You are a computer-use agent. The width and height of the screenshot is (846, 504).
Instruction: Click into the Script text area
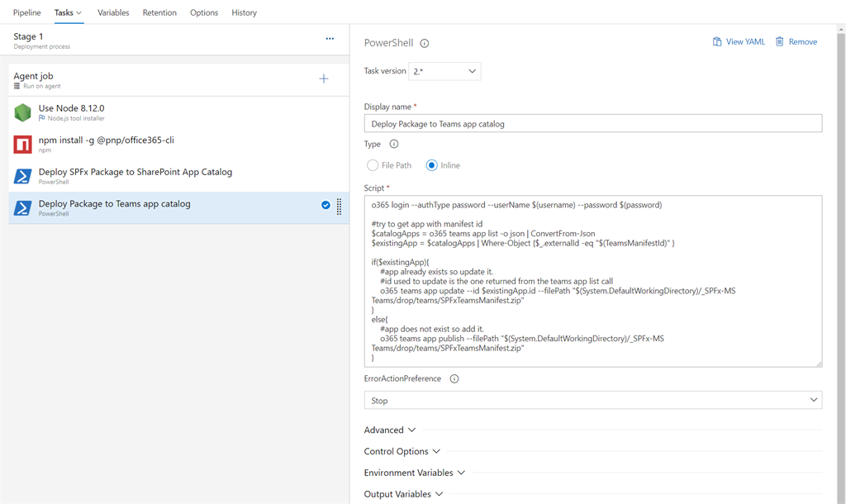click(593, 281)
